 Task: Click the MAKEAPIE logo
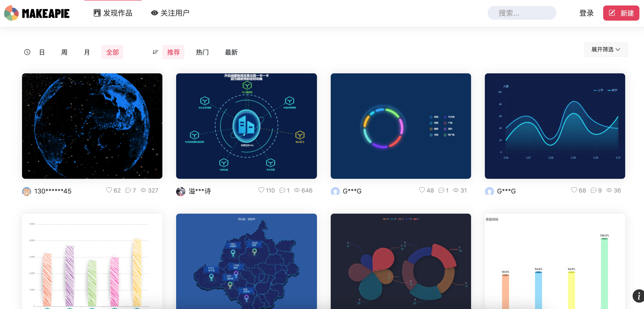(37, 13)
